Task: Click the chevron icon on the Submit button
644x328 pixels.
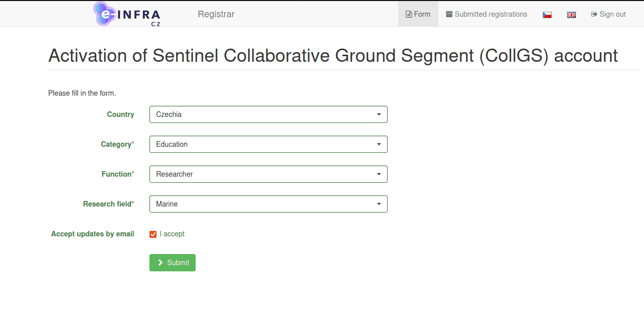Action: (160, 263)
